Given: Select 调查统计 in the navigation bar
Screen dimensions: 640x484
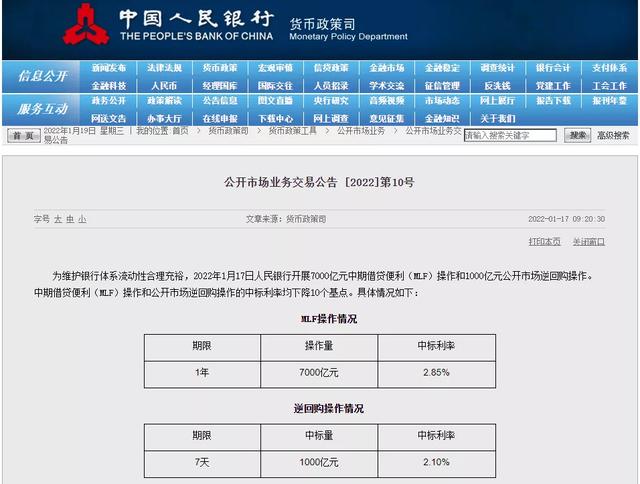Looking at the screenshot, I should [497, 69].
